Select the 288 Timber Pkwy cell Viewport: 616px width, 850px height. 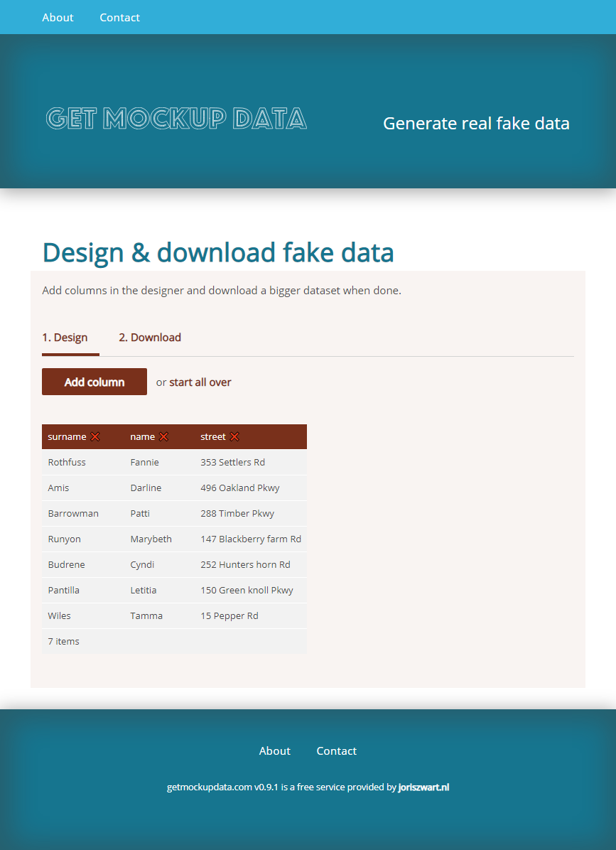(251, 513)
